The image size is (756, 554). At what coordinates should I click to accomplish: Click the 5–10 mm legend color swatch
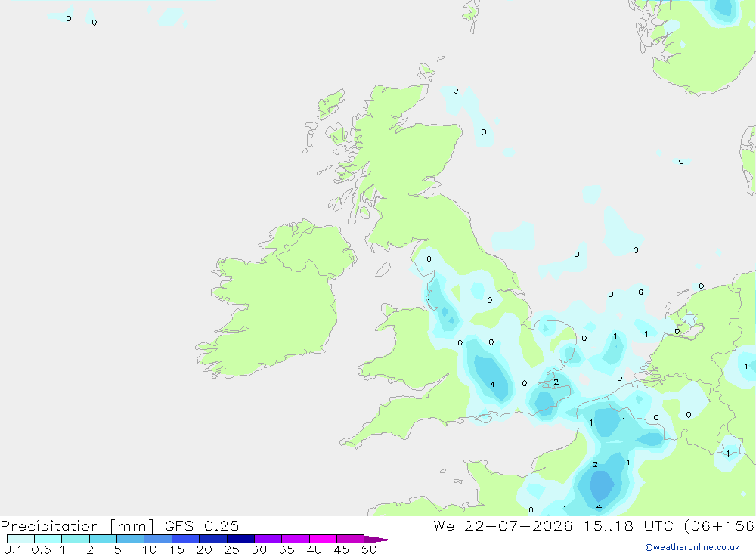tap(131, 539)
